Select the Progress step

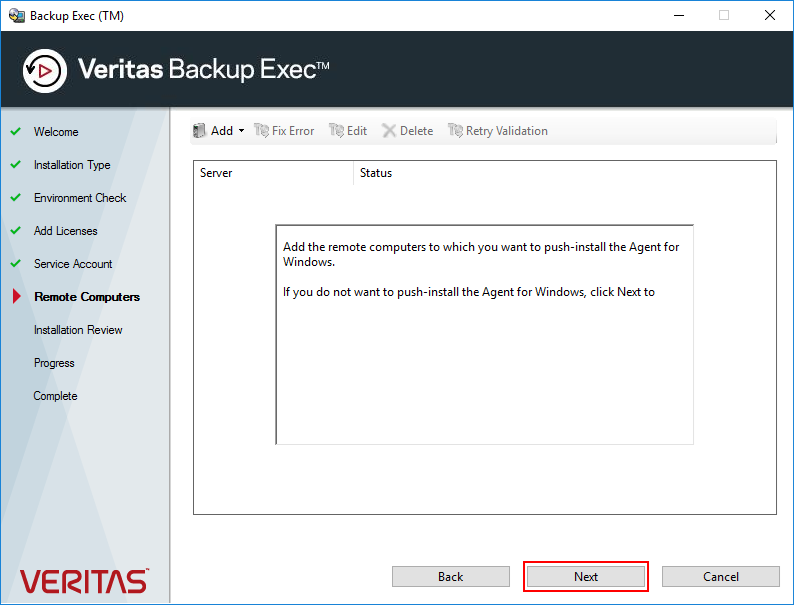(x=54, y=363)
